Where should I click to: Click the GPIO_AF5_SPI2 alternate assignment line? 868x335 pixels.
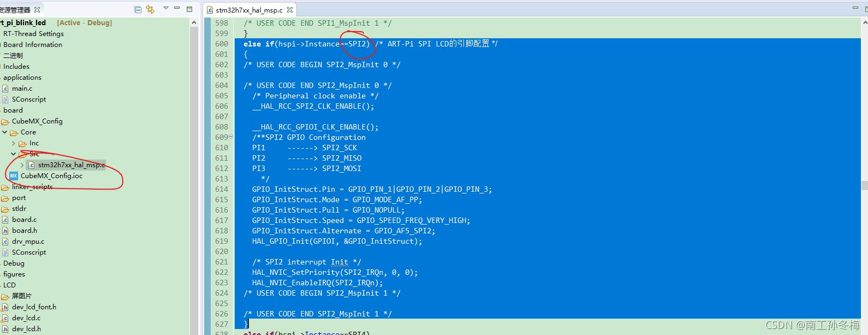pos(343,231)
